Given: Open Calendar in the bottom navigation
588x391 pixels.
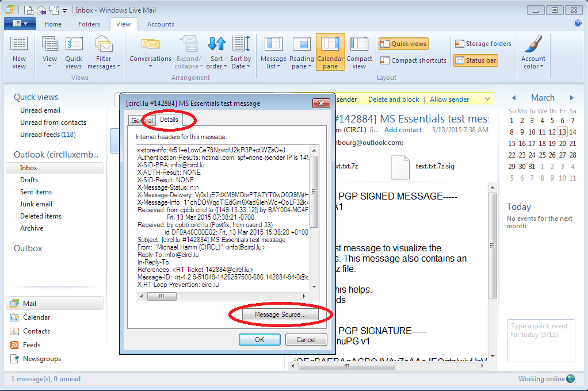Looking at the screenshot, I should (x=36, y=317).
